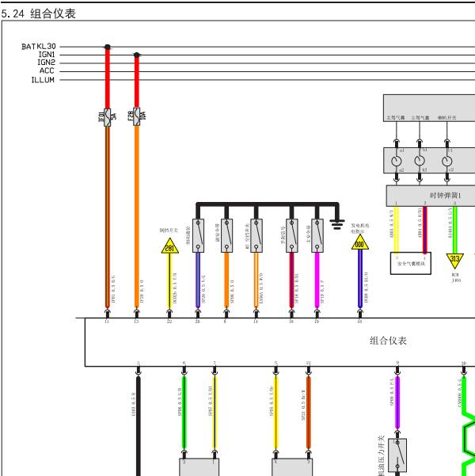Click the BCM label below triangle 313
The height and width of the screenshot is (476, 475).
455,274
